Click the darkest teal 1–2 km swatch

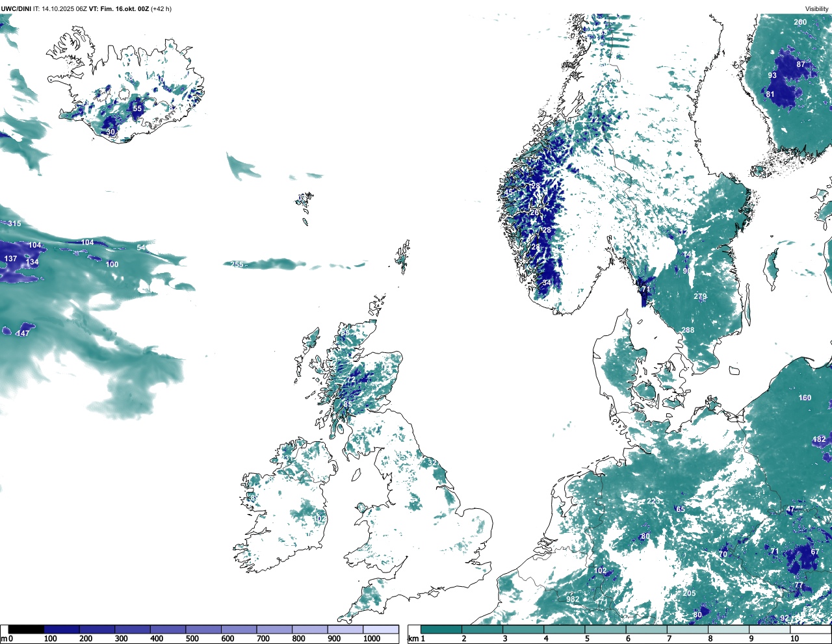(441, 629)
